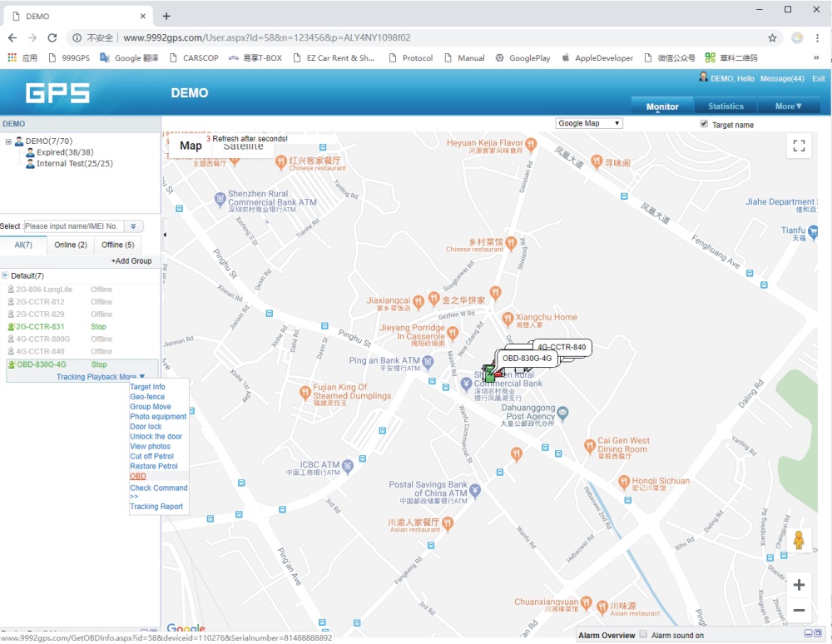This screenshot has height=644, width=832.
Task: Open Target Info from the menu
Action: click(x=147, y=387)
